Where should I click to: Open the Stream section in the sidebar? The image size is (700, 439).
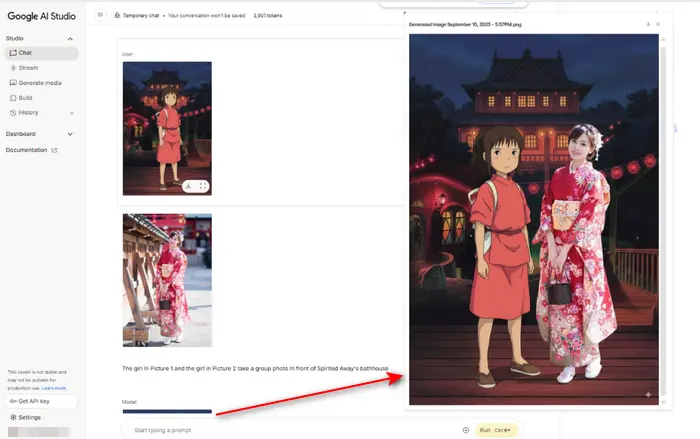28,68
